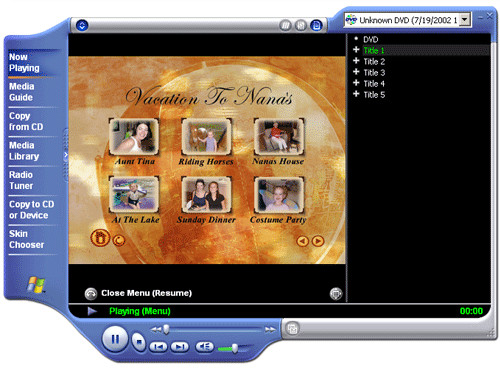Click the Costume Party thumbnail

[279, 194]
